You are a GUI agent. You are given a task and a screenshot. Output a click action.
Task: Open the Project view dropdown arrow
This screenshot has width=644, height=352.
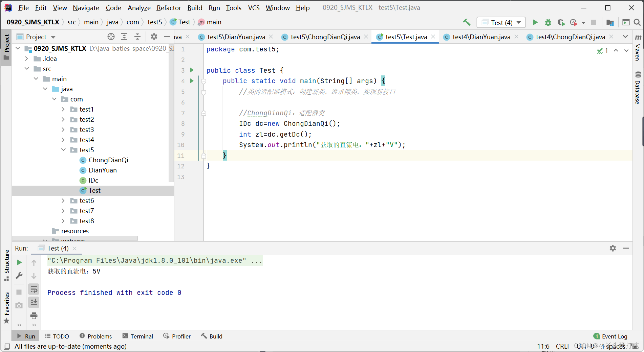tap(53, 37)
